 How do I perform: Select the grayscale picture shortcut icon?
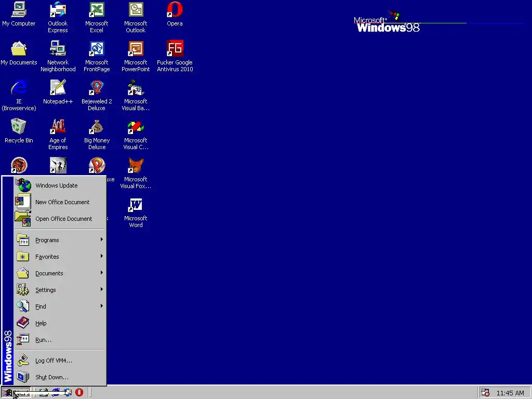click(x=58, y=166)
